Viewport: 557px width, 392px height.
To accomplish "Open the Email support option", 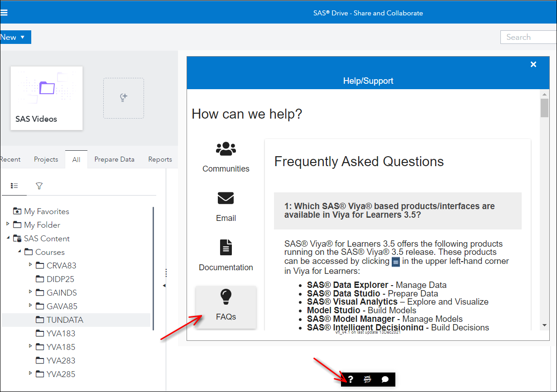I will click(226, 206).
